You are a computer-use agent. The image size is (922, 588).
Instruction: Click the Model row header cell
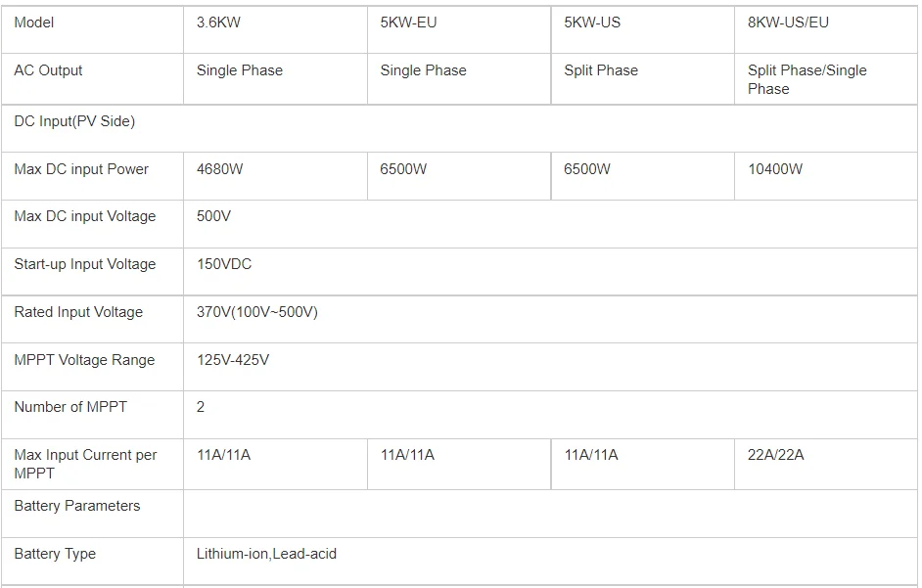[34, 23]
